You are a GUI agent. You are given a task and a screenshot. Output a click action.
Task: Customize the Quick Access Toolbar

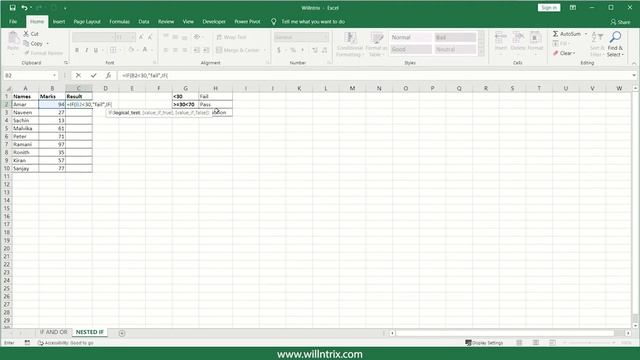65,8
